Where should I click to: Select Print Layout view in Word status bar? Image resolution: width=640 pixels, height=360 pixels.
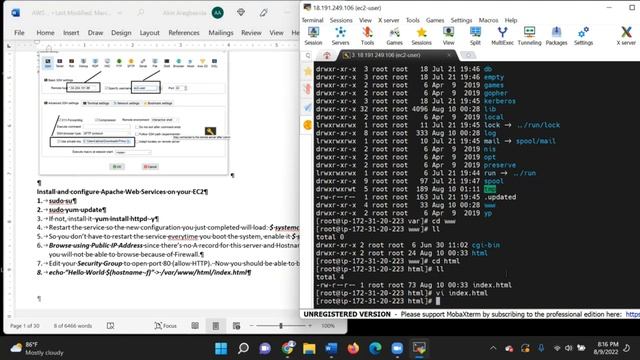pyautogui.click(x=216, y=325)
